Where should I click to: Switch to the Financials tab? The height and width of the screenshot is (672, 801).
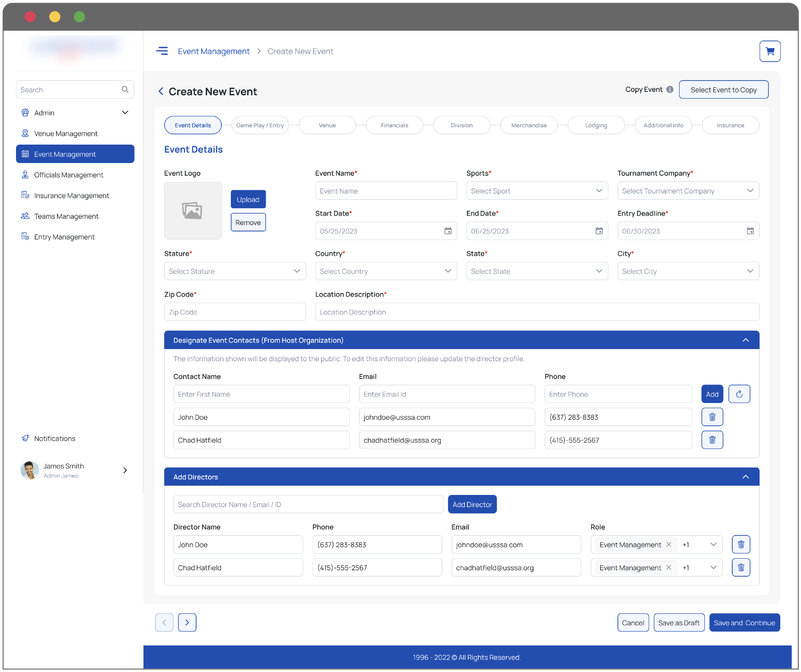coord(394,125)
